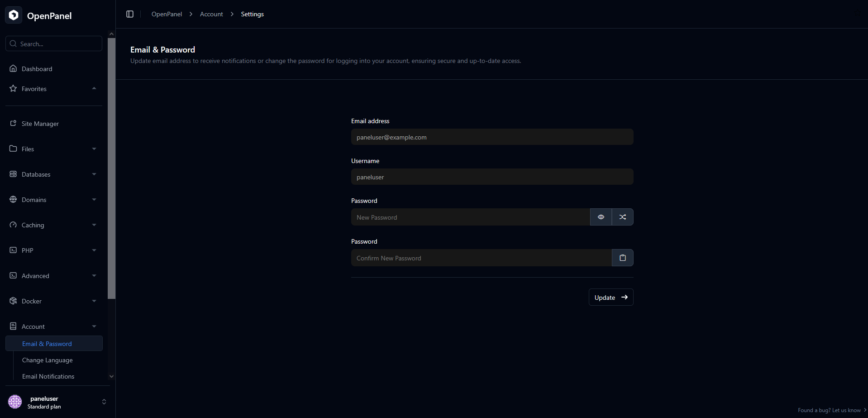Open the user account switcher chevron
This screenshot has height=418, width=868.
pos(104,402)
